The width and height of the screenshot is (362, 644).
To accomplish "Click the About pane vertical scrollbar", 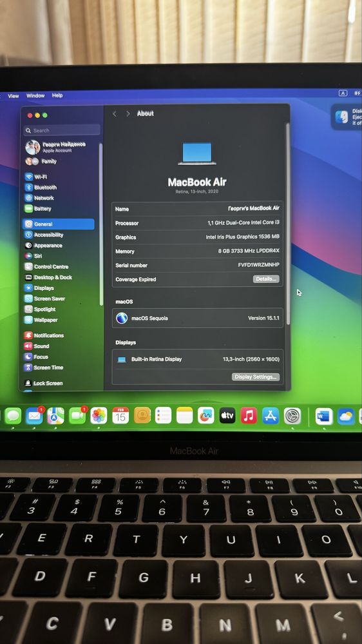I will 288,223.
